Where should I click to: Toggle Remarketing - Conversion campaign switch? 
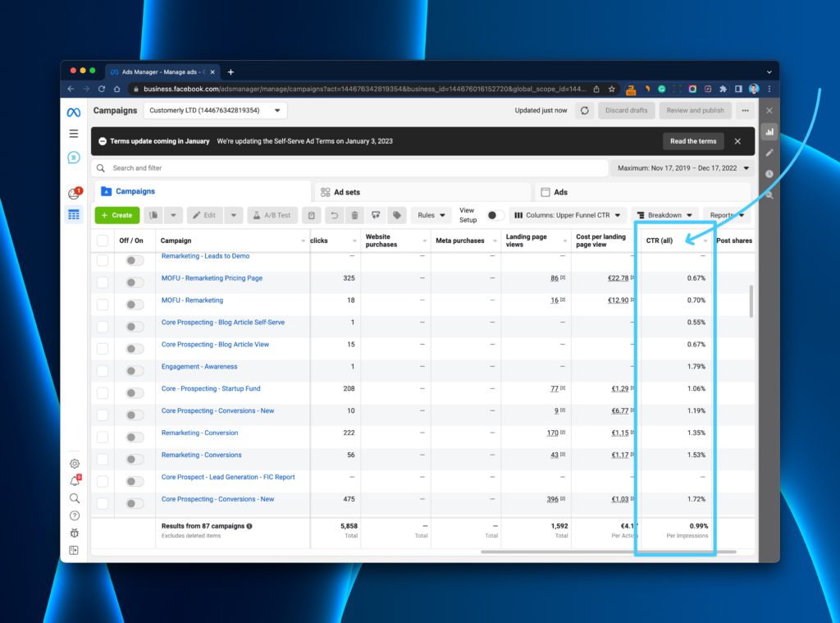[135, 437]
